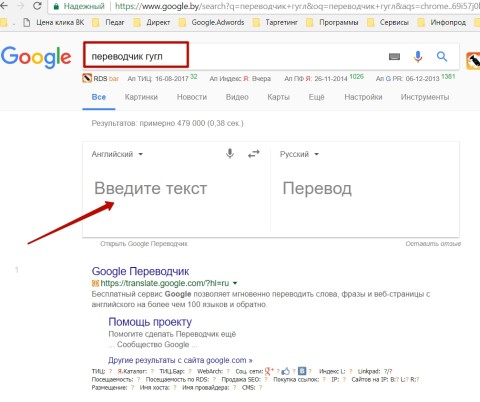480x402 pixels.
Task: Click the Я.Каталог stat label
Action: [x=132, y=371]
